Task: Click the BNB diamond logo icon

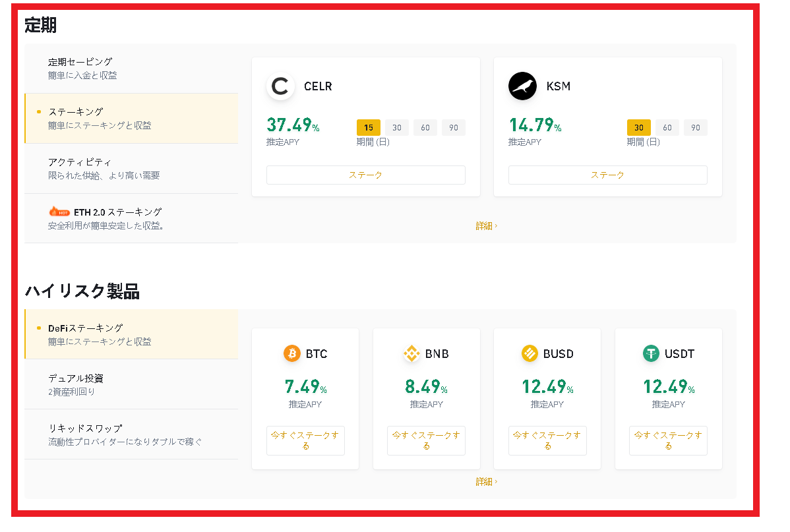Action: [x=411, y=353]
